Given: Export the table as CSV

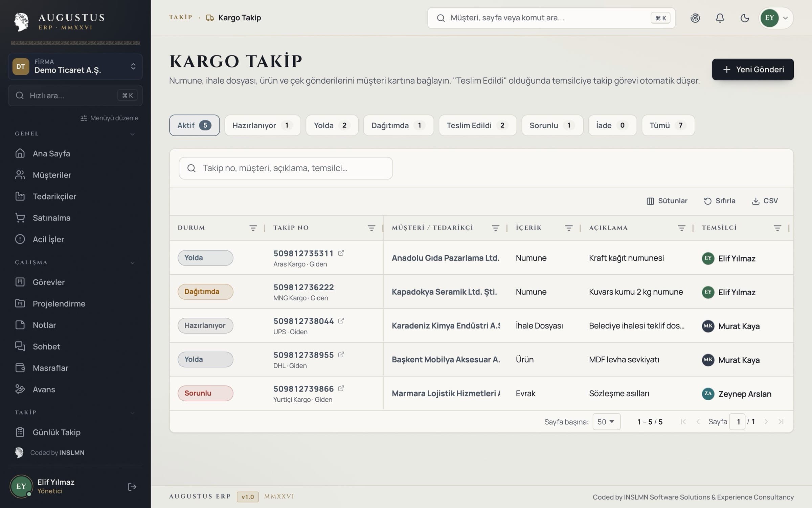Looking at the screenshot, I should (765, 201).
